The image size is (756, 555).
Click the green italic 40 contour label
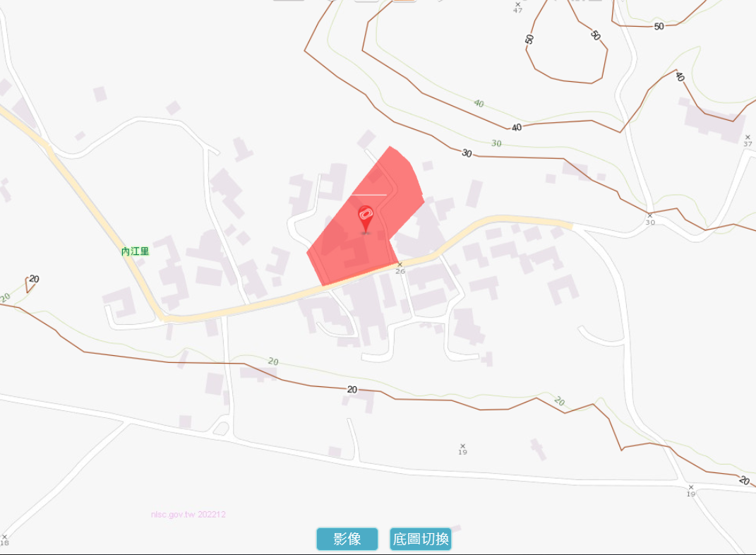coord(479,103)
